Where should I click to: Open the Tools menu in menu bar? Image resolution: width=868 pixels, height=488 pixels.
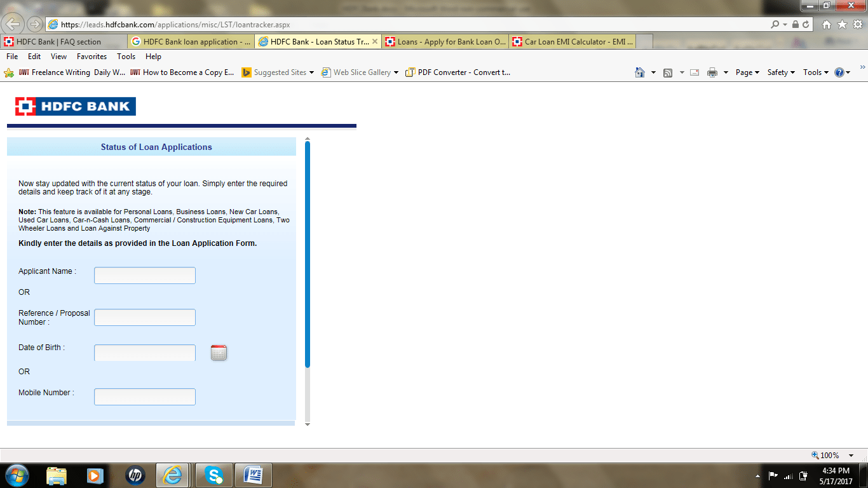126,57
